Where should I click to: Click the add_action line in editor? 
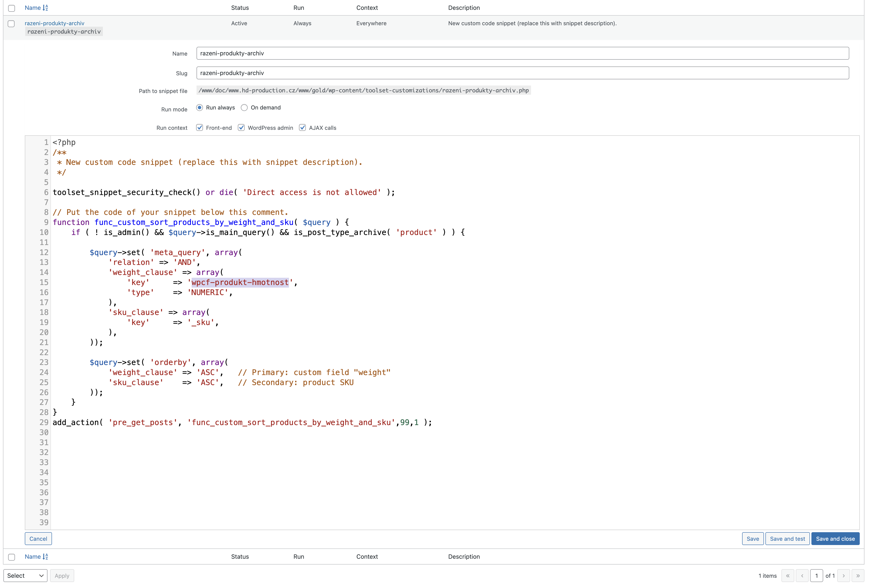242,422
